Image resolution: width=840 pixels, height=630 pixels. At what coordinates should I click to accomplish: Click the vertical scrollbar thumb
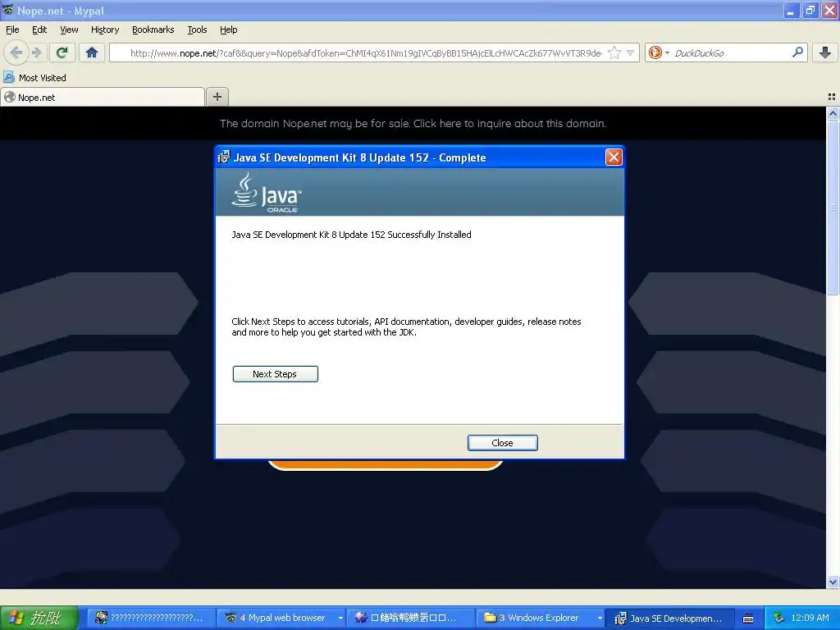pos(833,208)
